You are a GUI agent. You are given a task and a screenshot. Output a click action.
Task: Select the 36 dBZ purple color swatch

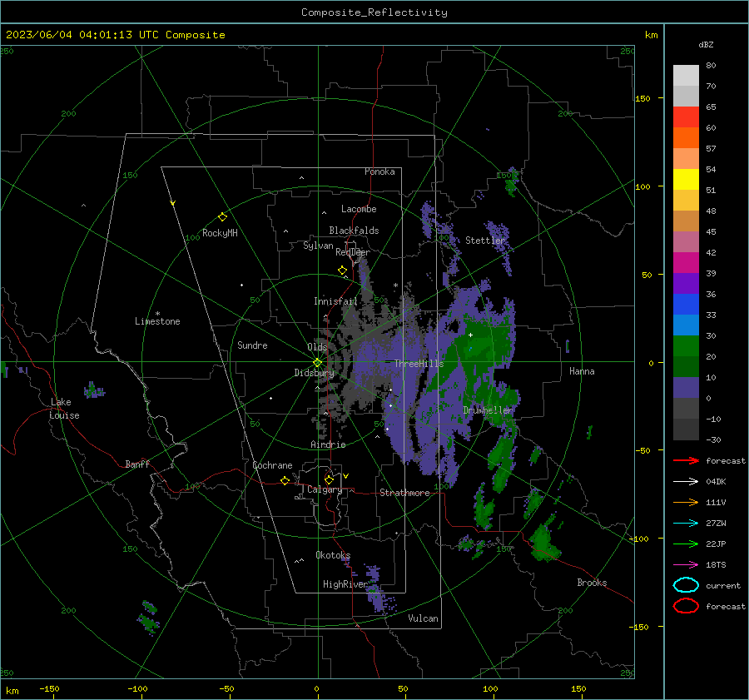click(x=686, y=284)
